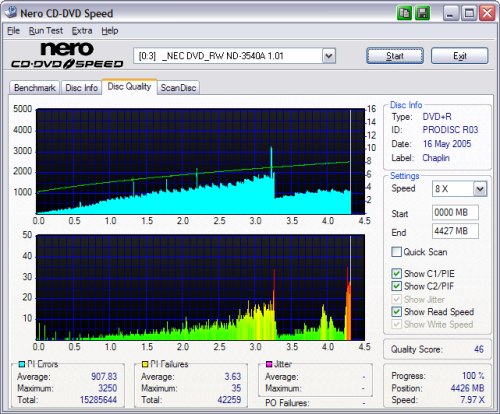Click the green copy-to-clipboard icon in title bar
The height and width of the screenshot is (414, 500).
[404, 13]
